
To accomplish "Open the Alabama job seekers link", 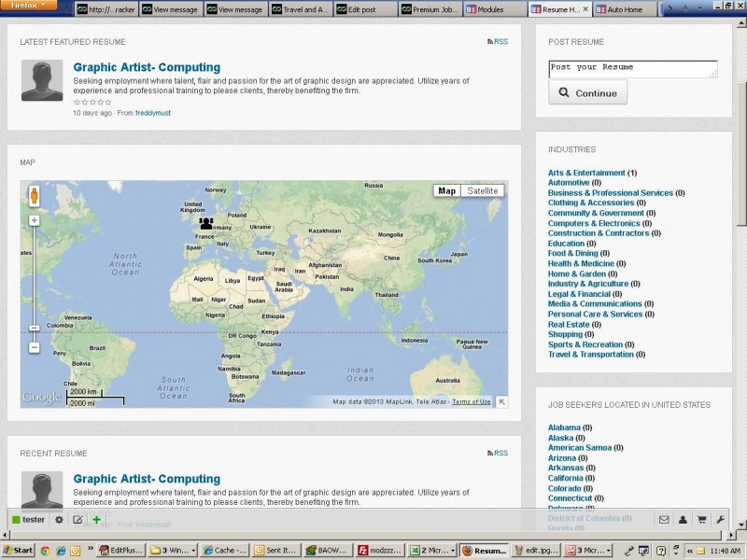I will [x=564, y=427].
